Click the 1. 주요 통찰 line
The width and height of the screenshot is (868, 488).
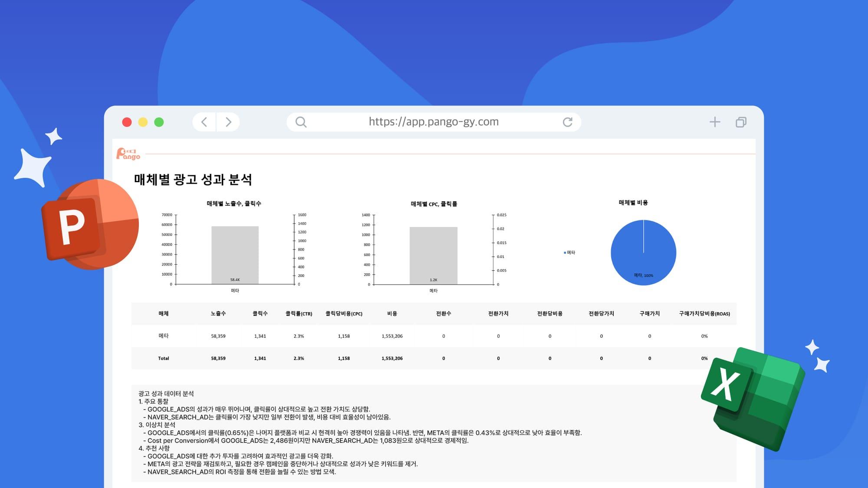click(153, 401)
